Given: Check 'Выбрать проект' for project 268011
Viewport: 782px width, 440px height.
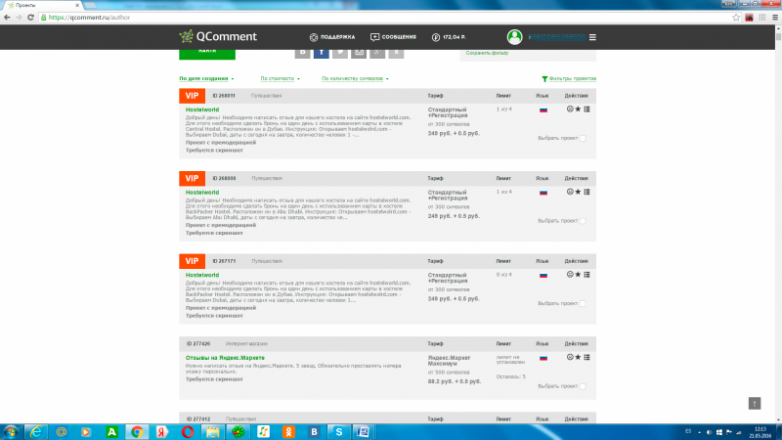Looking at the screenshot, I should pos(583,138).
